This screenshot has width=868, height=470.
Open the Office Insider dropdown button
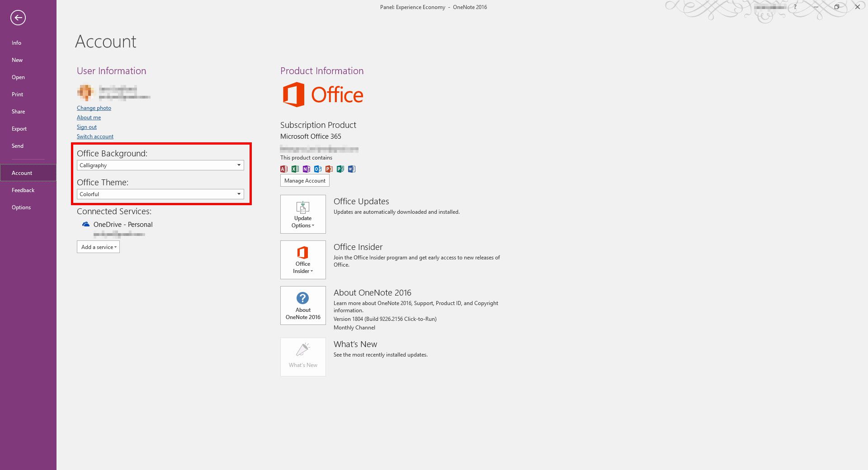303,260
